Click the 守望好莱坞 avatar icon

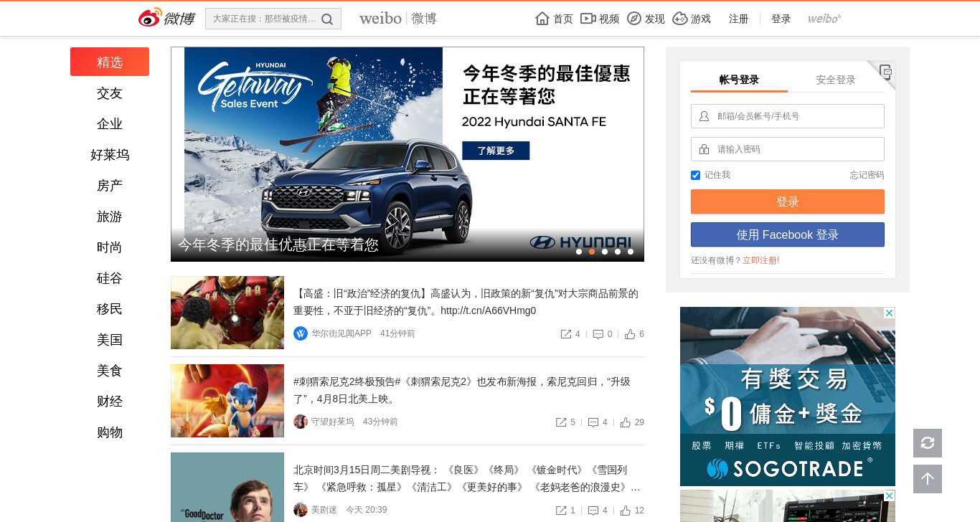click(x=301, y=422)
